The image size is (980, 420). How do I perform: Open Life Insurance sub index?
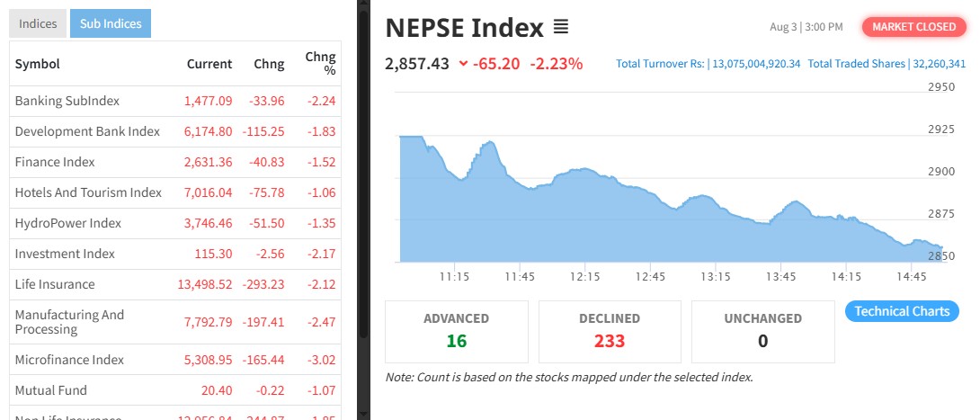pyautogui.click(x=55, y=284)
